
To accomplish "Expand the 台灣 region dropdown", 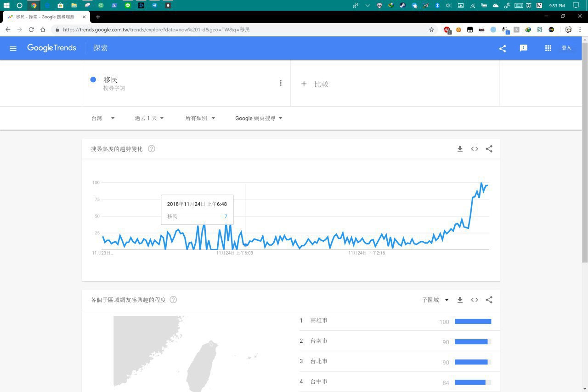I will (x=103, y=118).
